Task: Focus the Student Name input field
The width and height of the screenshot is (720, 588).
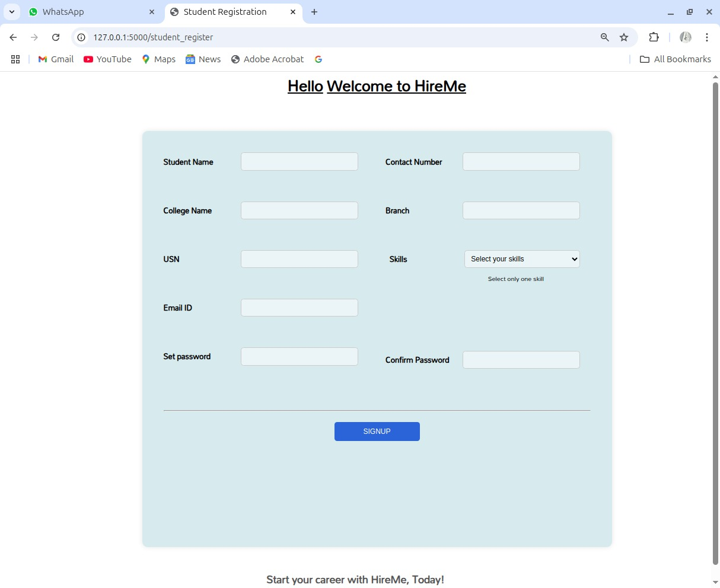Action: pos(300,162)
